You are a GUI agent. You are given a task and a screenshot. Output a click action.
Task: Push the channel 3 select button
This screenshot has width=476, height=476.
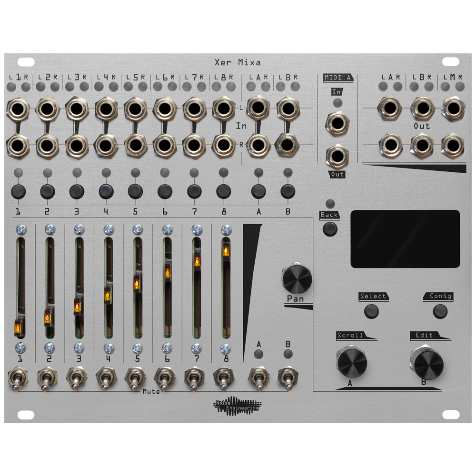pyautogui.click(x=77, y=191)
